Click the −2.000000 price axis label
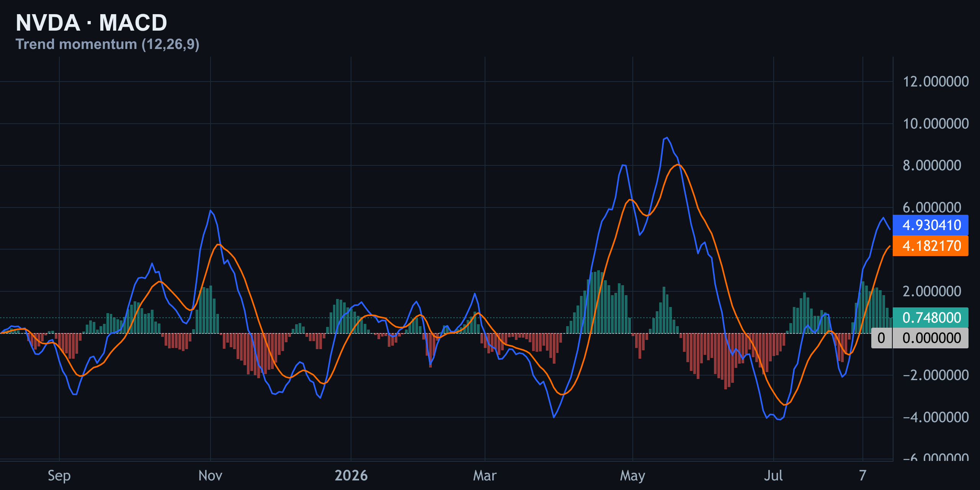980x490 pixels. click(x=936, y=375)
